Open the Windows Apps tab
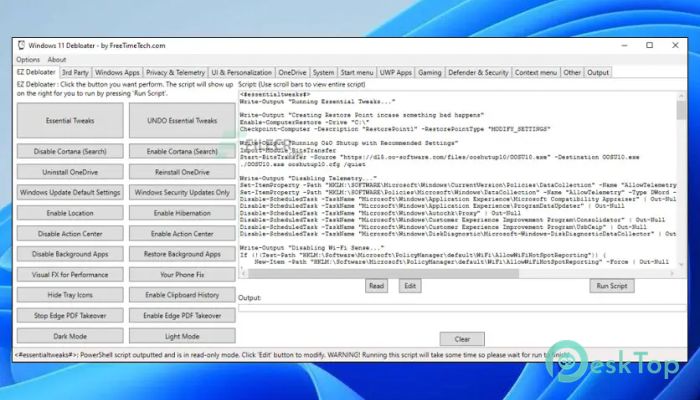Image resolution: width=700 pixels, height=400 pixels. [117, 72]
